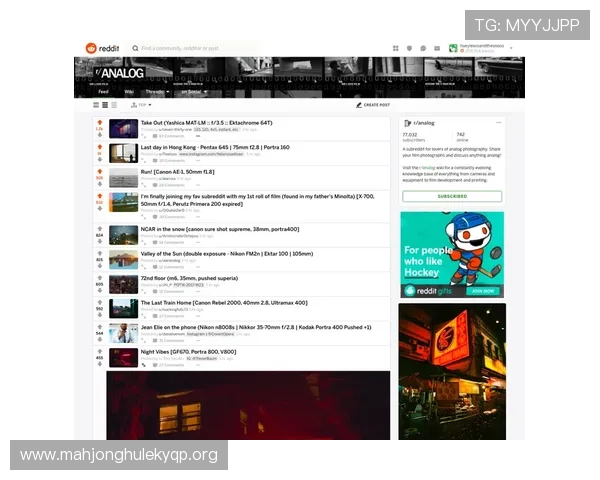Open the sidebar three-dot options menu
Image resolution: width=600 pixels, height=480 pixels.
498,123
